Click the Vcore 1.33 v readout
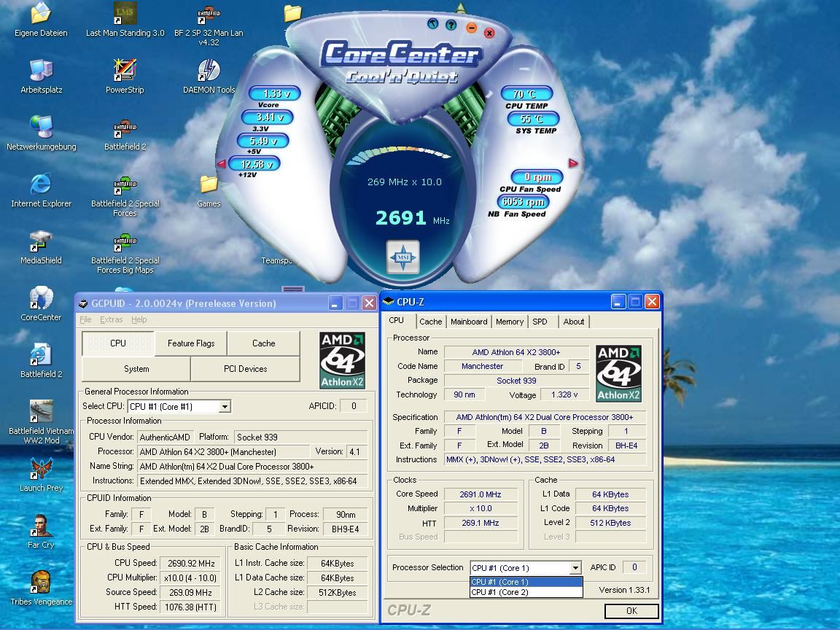The height and width of the screenshot is (630, 840). pyautogui.click(x=274, y=94)
